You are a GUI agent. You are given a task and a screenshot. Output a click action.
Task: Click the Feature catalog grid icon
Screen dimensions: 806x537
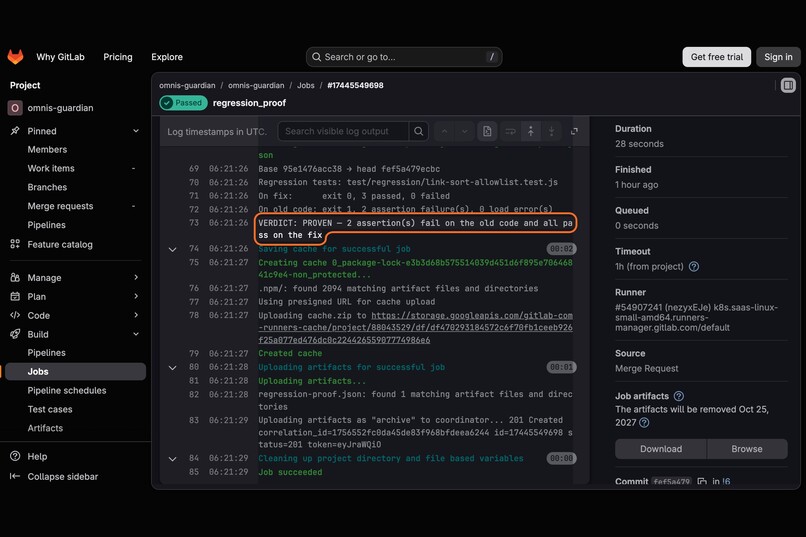coord(15,244)
